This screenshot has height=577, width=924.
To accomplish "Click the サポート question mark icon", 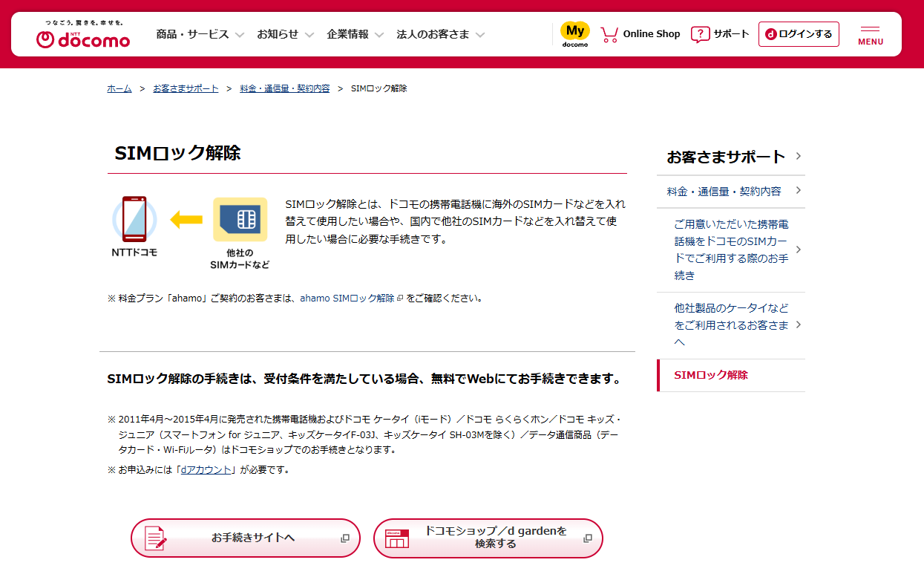I will pyautogui.click(x=700, y=34).
